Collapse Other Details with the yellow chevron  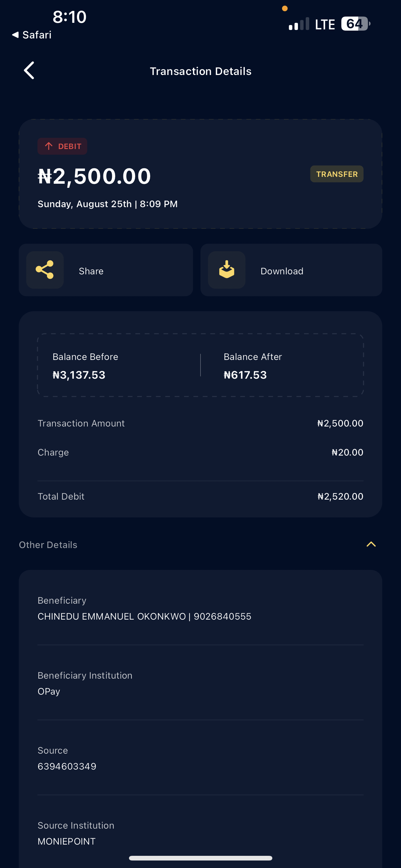[x=371, y=544]
